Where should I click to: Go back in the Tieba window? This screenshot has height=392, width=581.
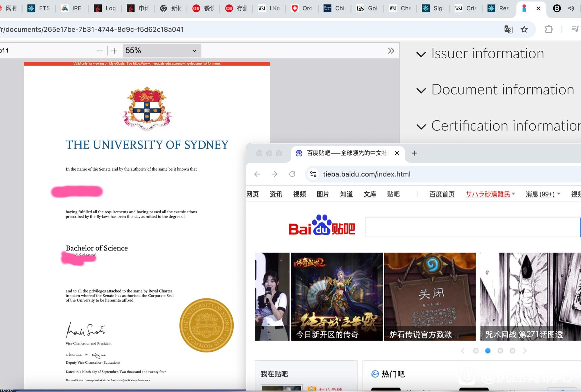tap(257, 174)
